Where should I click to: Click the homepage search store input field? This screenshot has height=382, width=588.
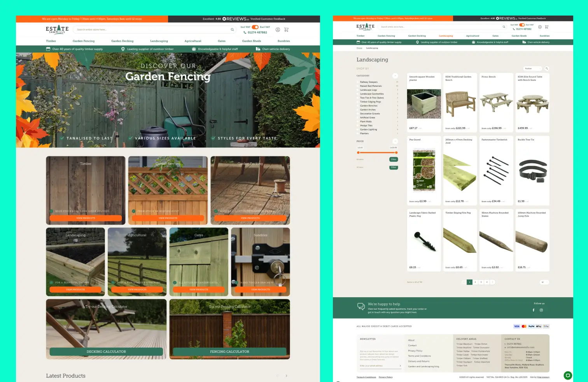(x=152, y=30)
